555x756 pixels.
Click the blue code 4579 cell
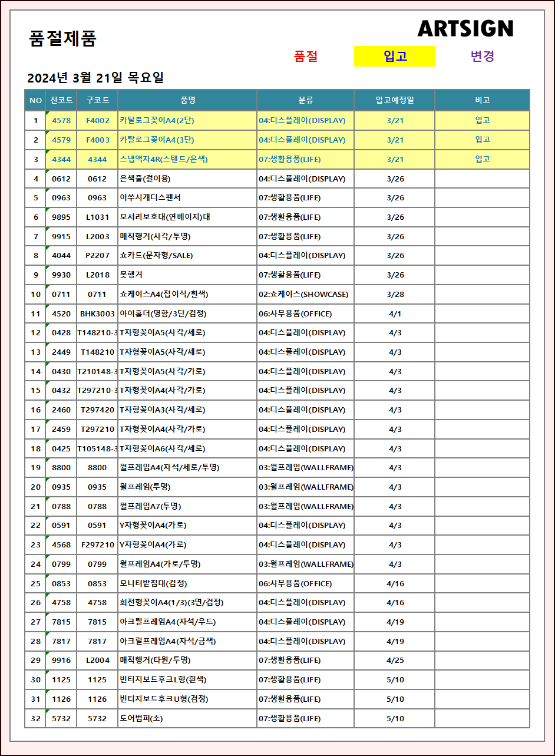pyautogui.click(x=61, y=140)
